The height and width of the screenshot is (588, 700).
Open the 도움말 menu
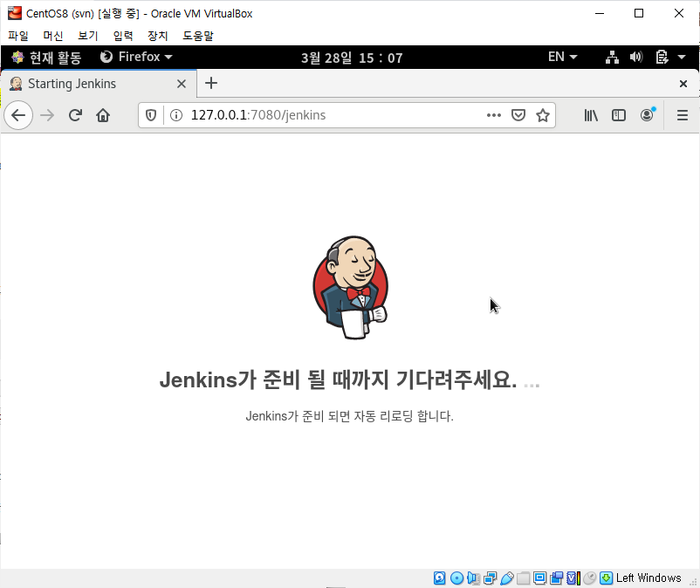pos(198,36)
